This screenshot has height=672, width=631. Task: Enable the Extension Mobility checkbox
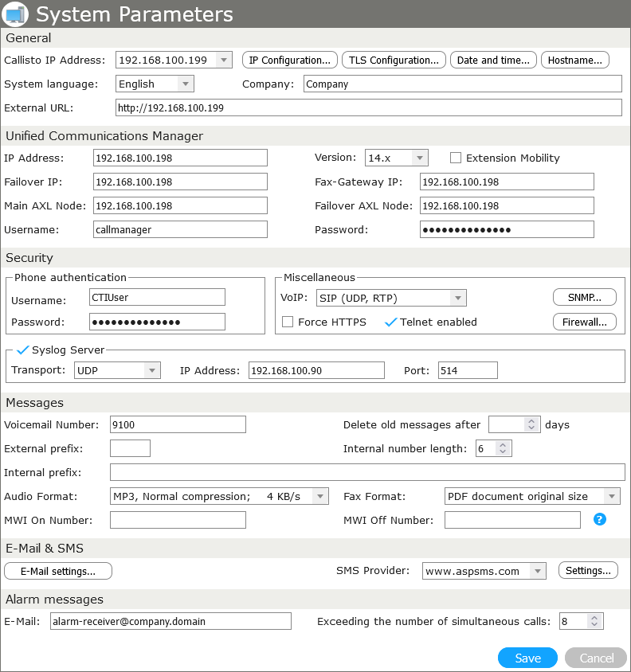(456, 158)
